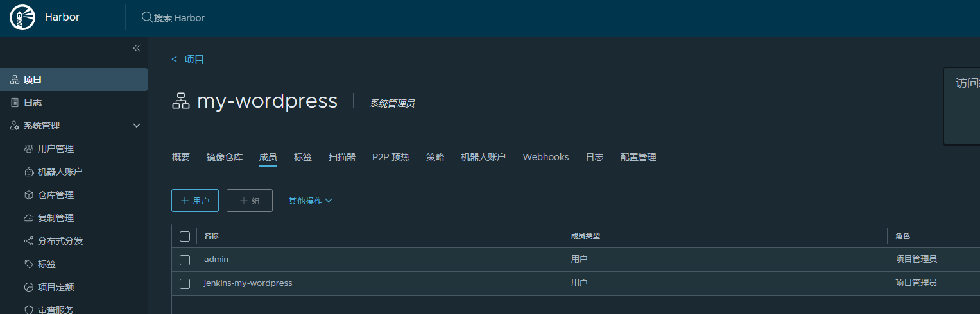The height and width of the screenshot is (314, 980).
Task: Click the 仓库管理 cube icon
Action: pos(28,195)
